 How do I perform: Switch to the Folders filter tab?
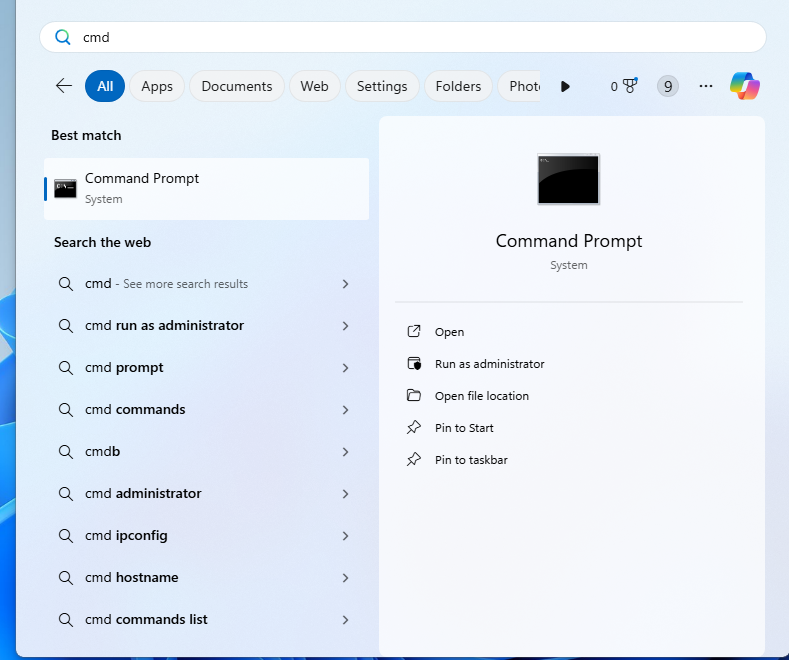[458, 86]
